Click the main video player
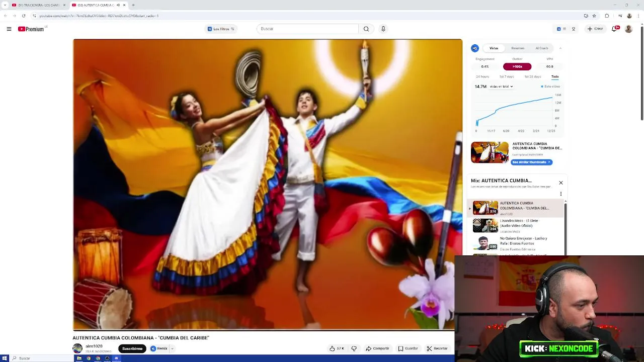Screen dimensions: 644x362 (x=267, y=185)
